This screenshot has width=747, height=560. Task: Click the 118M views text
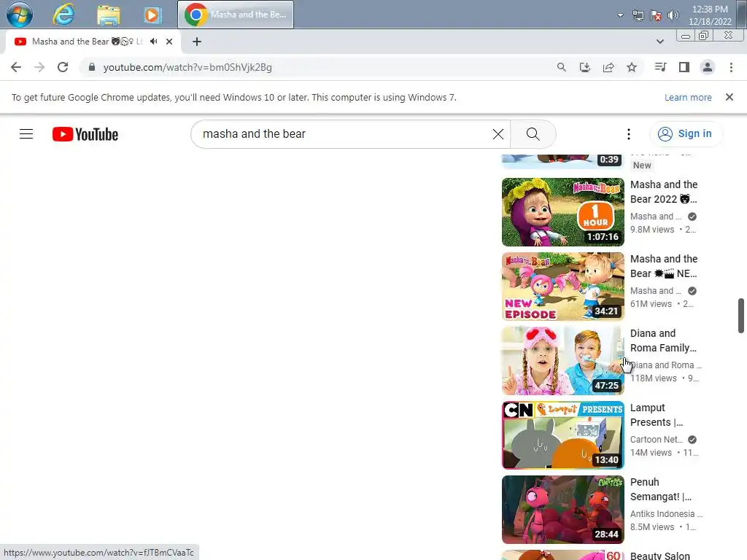point(654,378)
